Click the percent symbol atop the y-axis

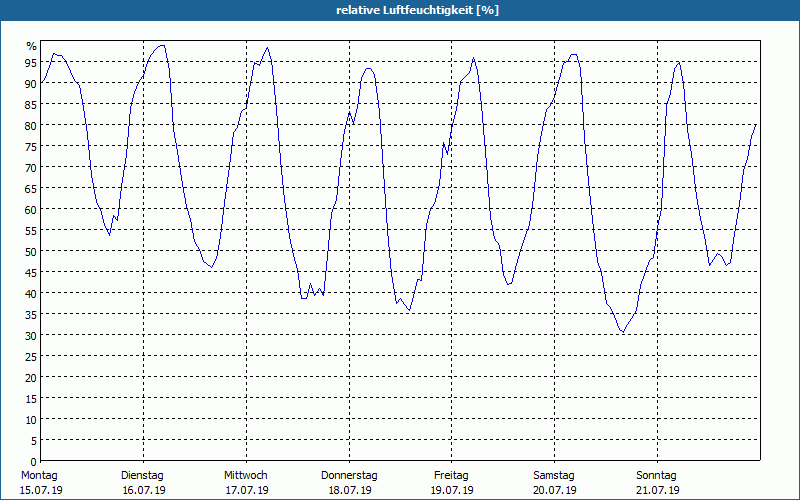click(32, 46)
